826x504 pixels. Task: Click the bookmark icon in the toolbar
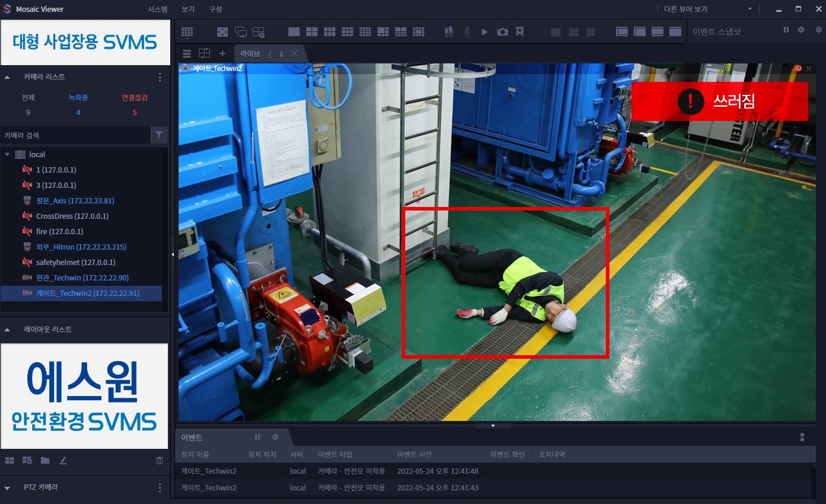520,32
